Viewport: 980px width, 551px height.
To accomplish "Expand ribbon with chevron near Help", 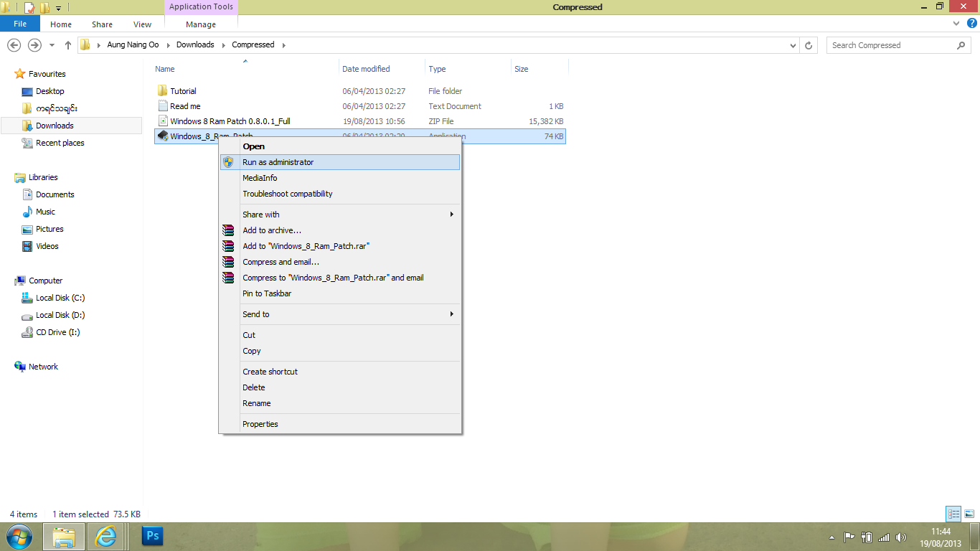I will (957, 24).
